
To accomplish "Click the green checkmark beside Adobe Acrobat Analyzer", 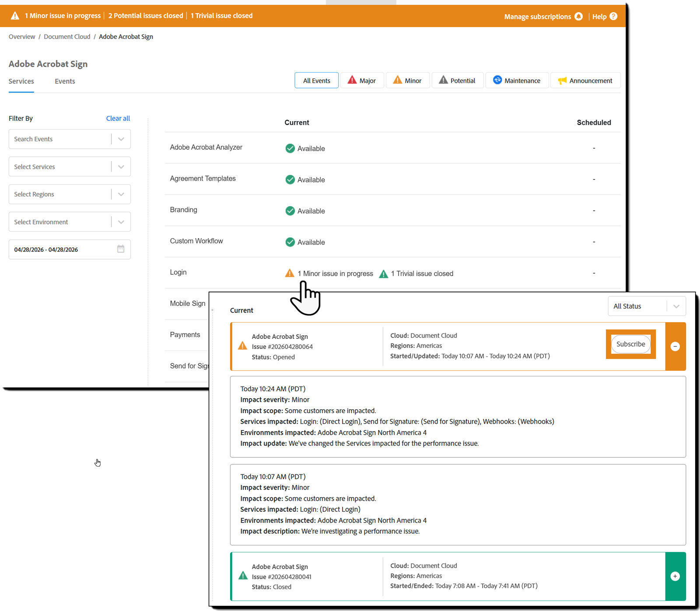I will [x=290, y=148].
